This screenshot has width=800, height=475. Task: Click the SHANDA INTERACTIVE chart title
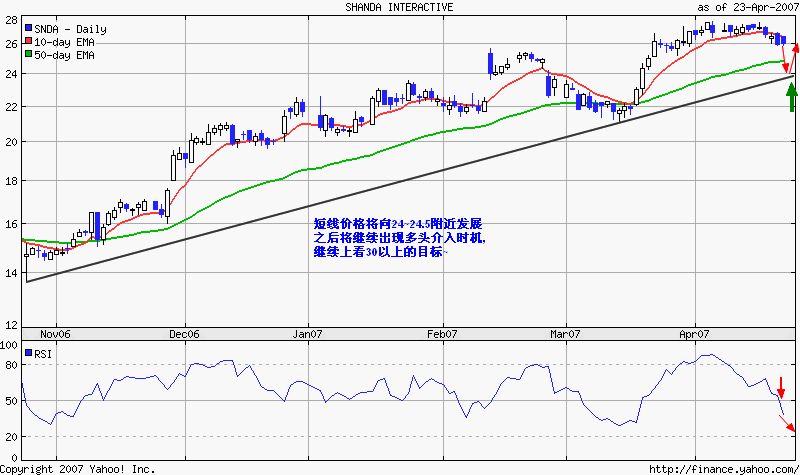point(399,7)
